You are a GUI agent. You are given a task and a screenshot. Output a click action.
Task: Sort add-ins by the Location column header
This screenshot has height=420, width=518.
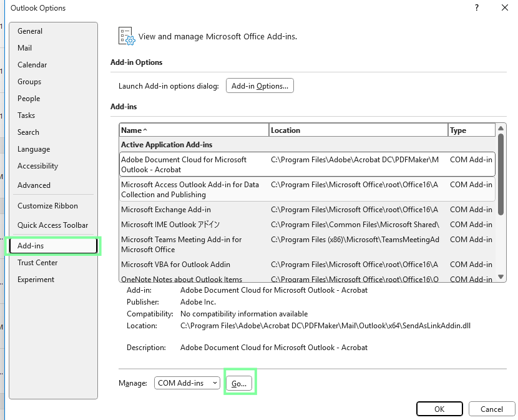pos(358,130)
